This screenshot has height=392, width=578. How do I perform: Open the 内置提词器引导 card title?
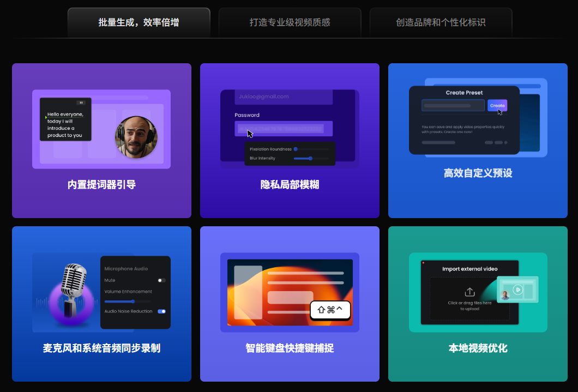[x=101, y=185]
